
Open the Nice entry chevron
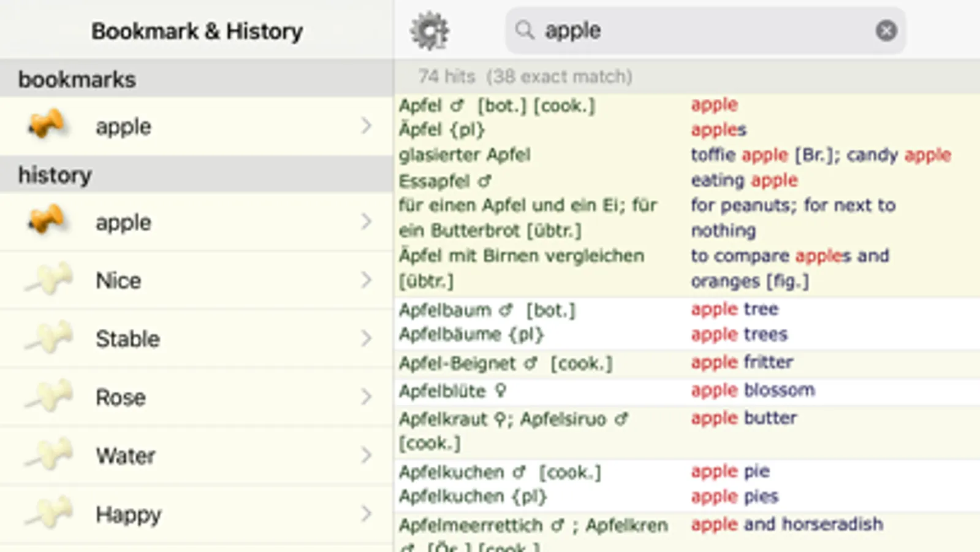(366, 280)
